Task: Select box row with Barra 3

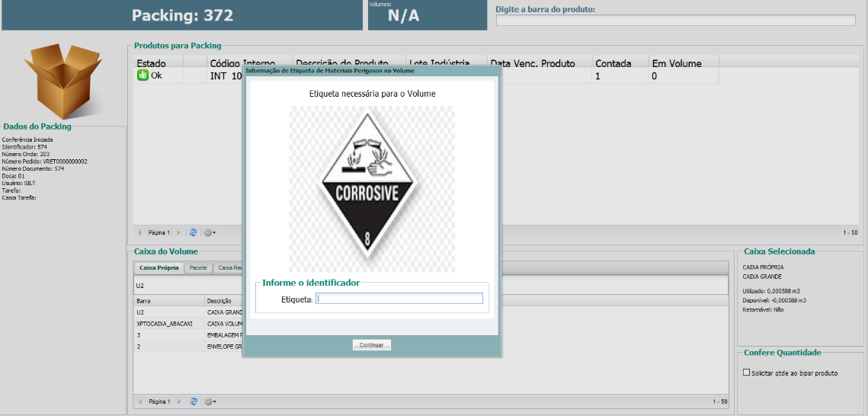Action: 188,335
